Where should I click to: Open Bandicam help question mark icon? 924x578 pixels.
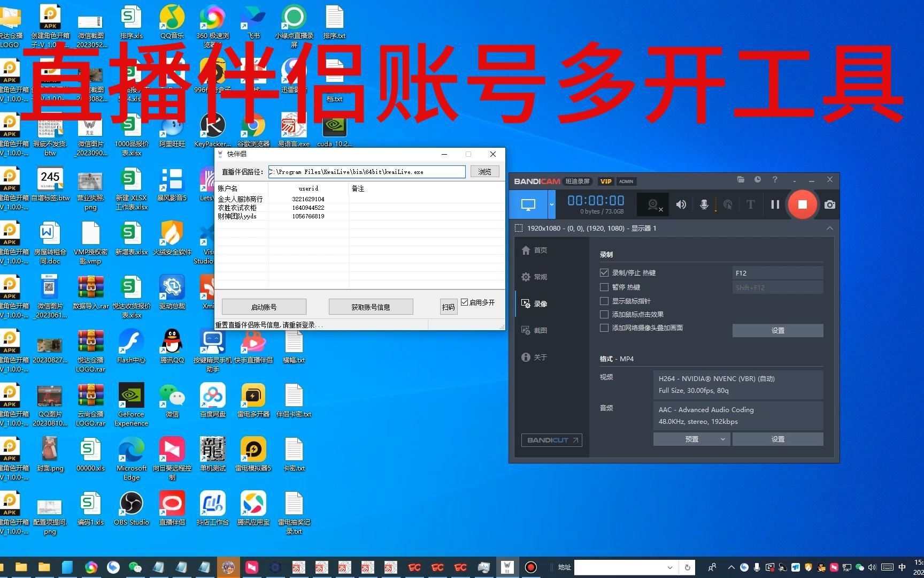pyautogui.click(x=775, y=180)
